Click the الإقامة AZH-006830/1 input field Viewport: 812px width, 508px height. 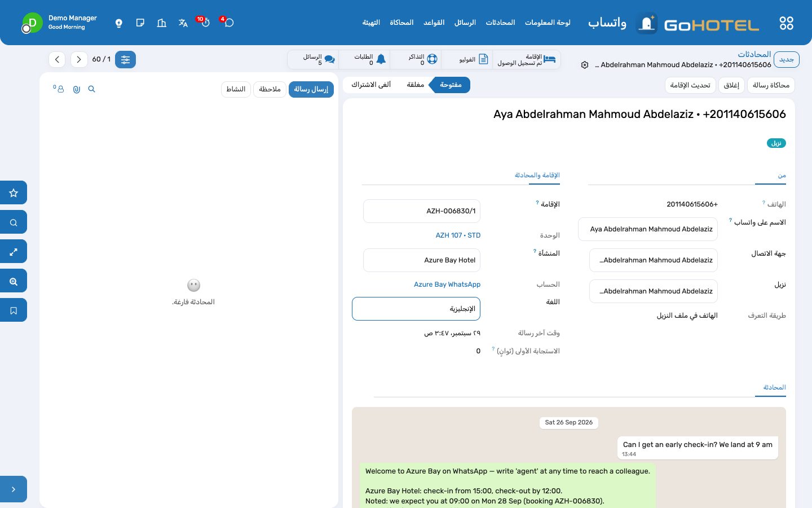tap(422, 211)
